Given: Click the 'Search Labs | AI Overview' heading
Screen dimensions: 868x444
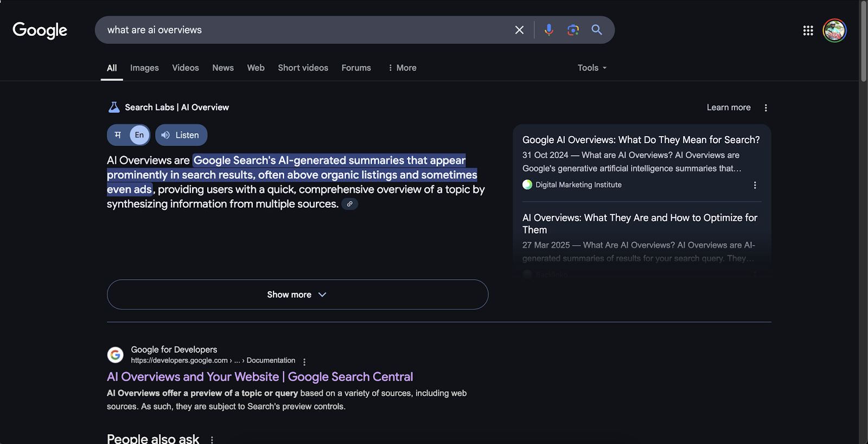Looking at the screenshot, I should pos(177,107).
